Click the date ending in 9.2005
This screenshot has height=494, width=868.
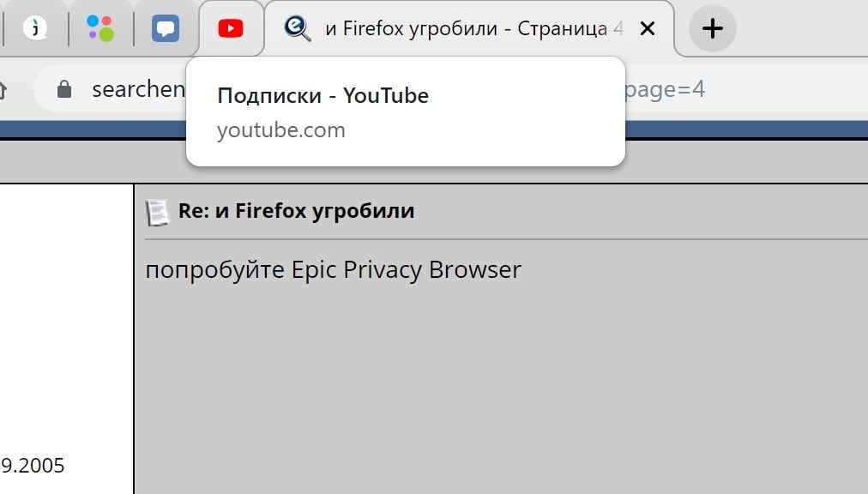(x=33, y=466)
